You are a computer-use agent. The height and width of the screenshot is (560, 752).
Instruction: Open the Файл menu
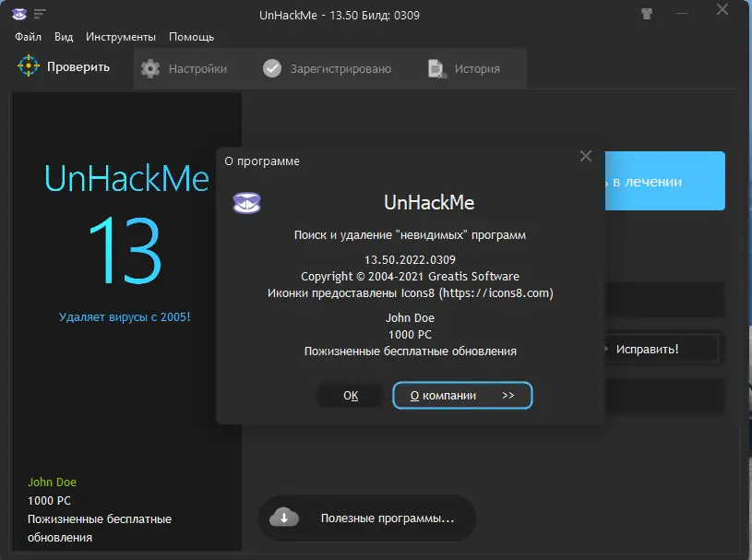click(x=28, y=37)
